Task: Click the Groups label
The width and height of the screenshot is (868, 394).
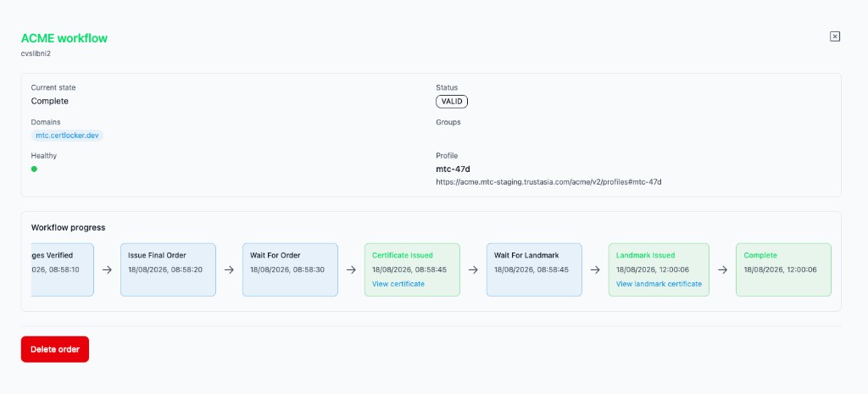Action: click(448, 122)
